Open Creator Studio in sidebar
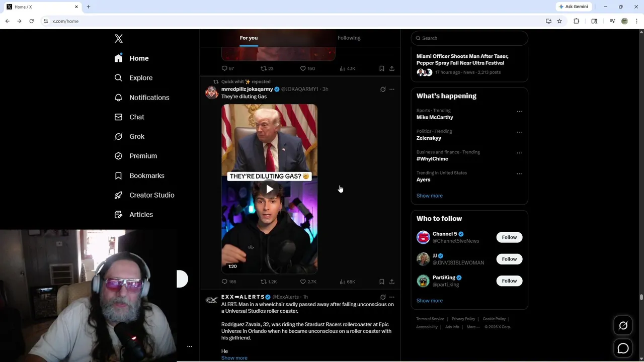This screenshot has height=362, width=644. [144, 195]
